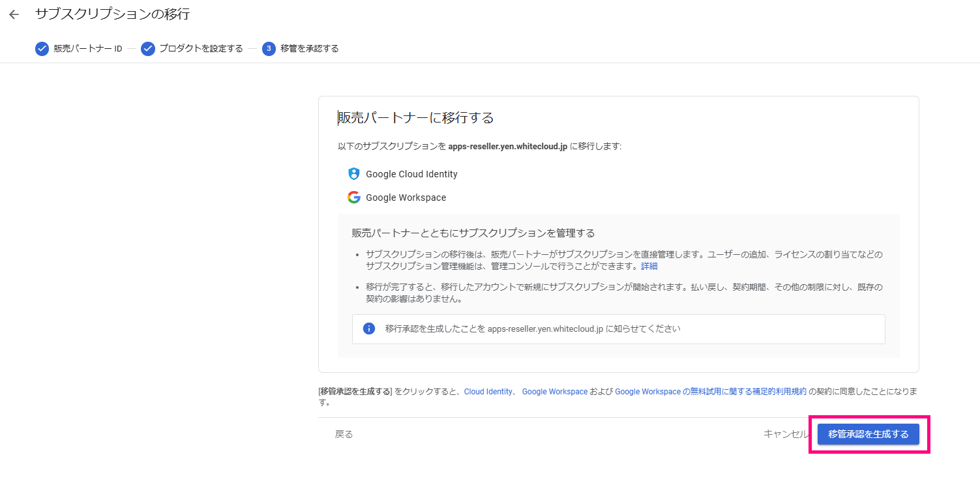Click bold apps-reseller.yen.whitecloud.jp domain text
The image size is (980, 483).
coord(508,147)
